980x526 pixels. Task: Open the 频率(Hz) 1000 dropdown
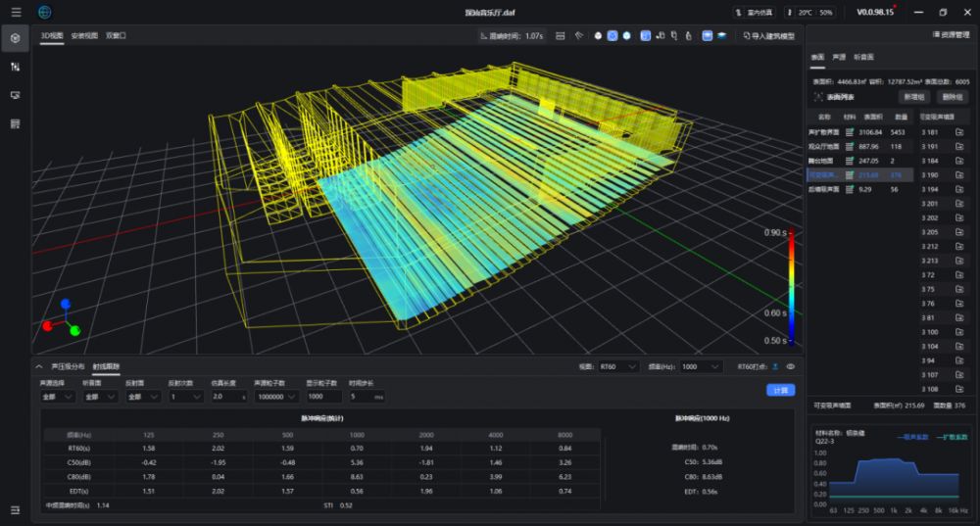coord(703,366)
